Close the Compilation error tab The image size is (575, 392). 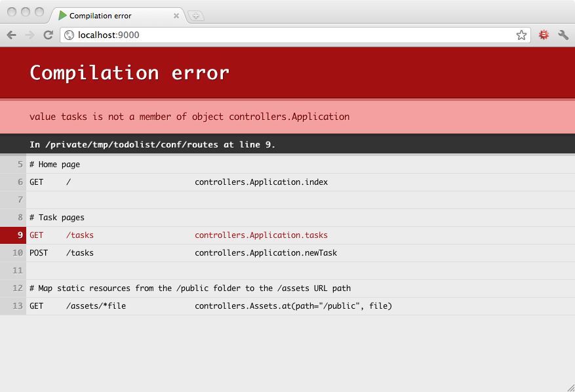176,16
